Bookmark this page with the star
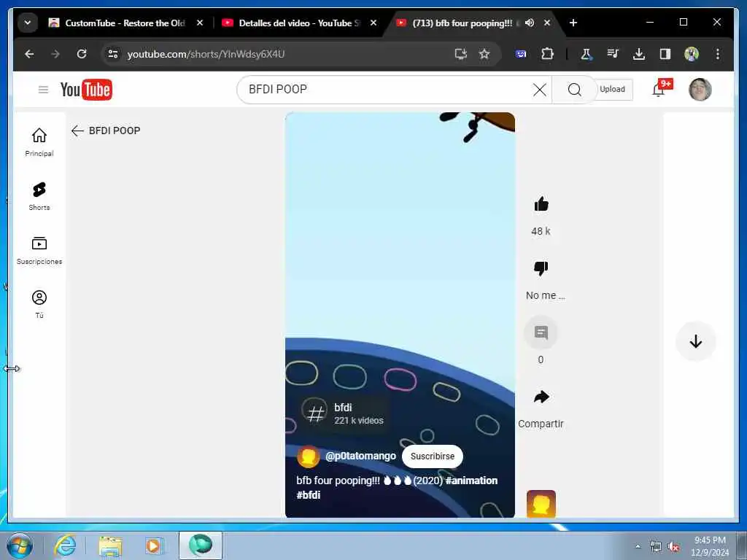Screen dimensions: 747x560 coord(484,54)
